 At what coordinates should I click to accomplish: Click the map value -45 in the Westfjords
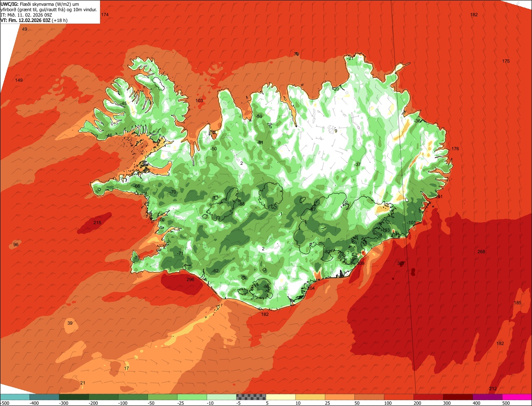pos(123,103)
